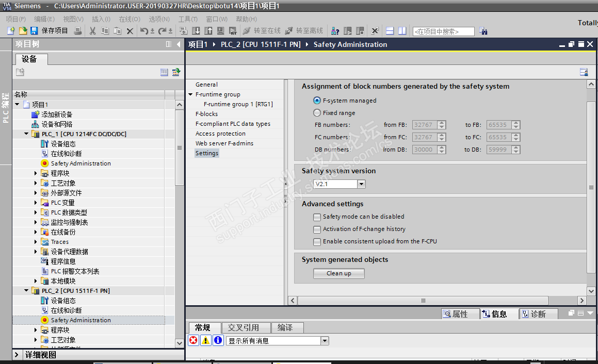The image size is (598, 364).
Task: Click the delete X toolbar icon
Action: coord(130,31)
